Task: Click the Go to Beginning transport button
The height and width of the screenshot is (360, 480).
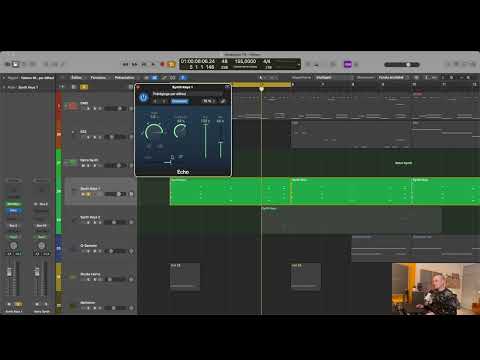Action: (144, 64)
